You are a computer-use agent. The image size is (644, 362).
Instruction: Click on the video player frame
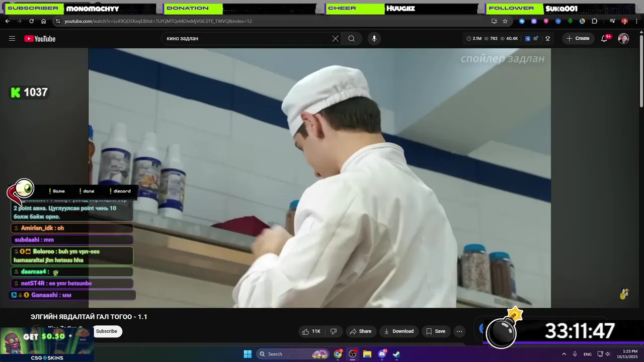coord(319,178)
